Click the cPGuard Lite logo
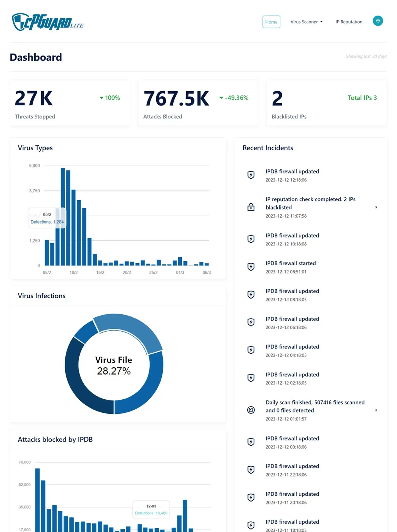This screenshot has height=532, width=397. pos(48,22)
